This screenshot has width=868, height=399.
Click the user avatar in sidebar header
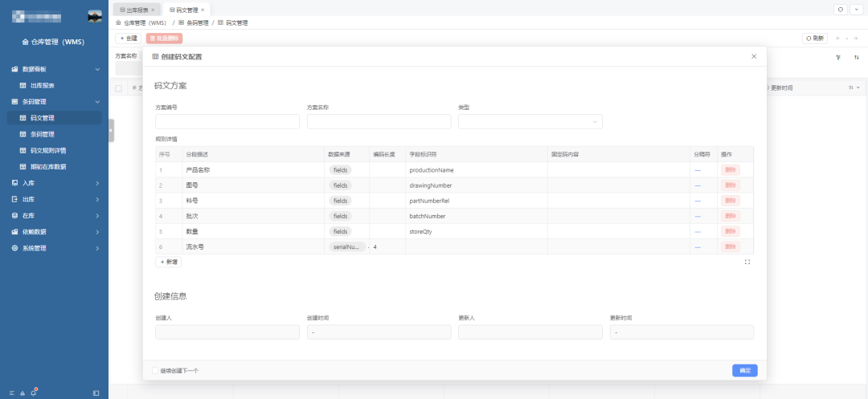[95, 17]
